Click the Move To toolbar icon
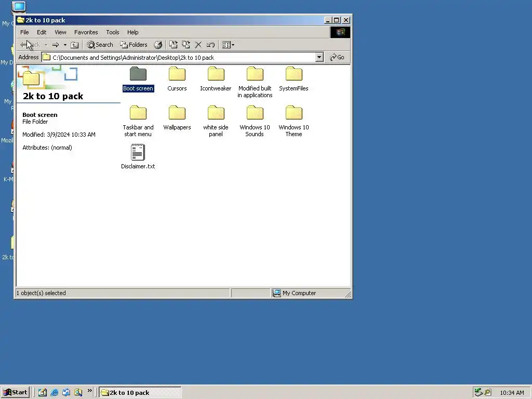The image size is (532, 399). [x=174, y=45]
